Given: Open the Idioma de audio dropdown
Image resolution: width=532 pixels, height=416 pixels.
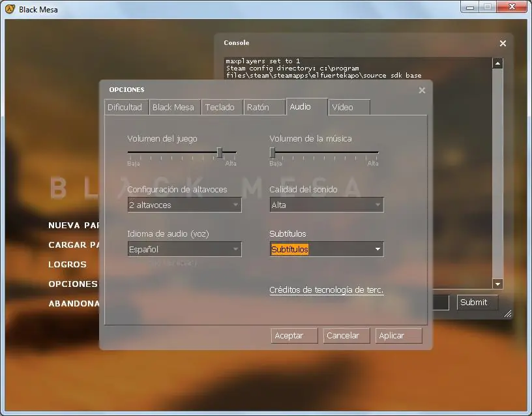Looking at the screenshot, I should (185, 249).
